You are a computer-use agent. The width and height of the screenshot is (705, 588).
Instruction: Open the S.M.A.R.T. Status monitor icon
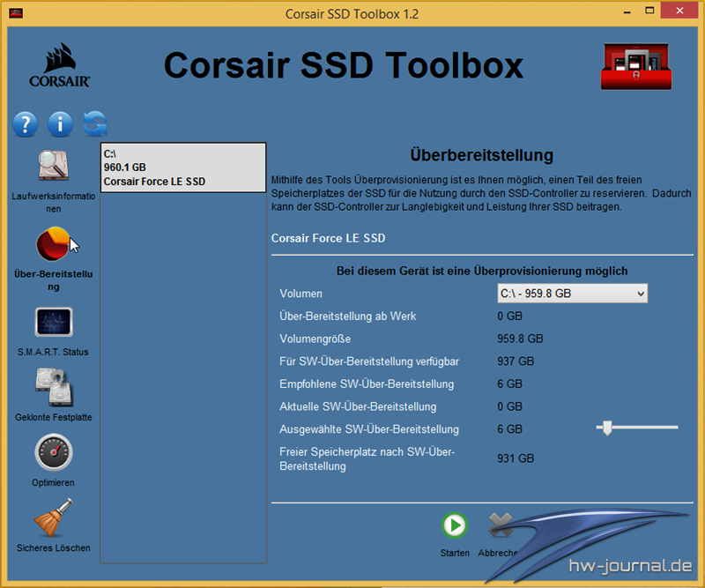pyautogui.click(x=54, y=322)
